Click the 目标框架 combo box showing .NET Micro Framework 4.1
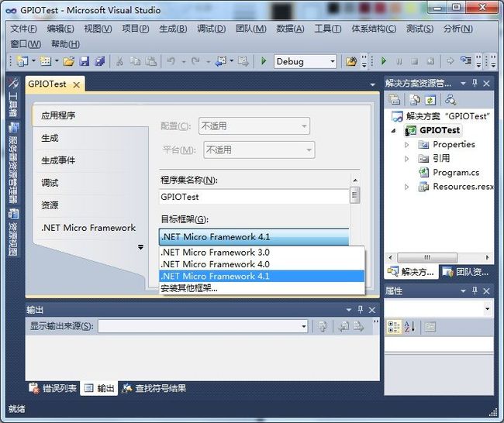The height and width of the screenshot is (423, 504). [x=254, y=237]
